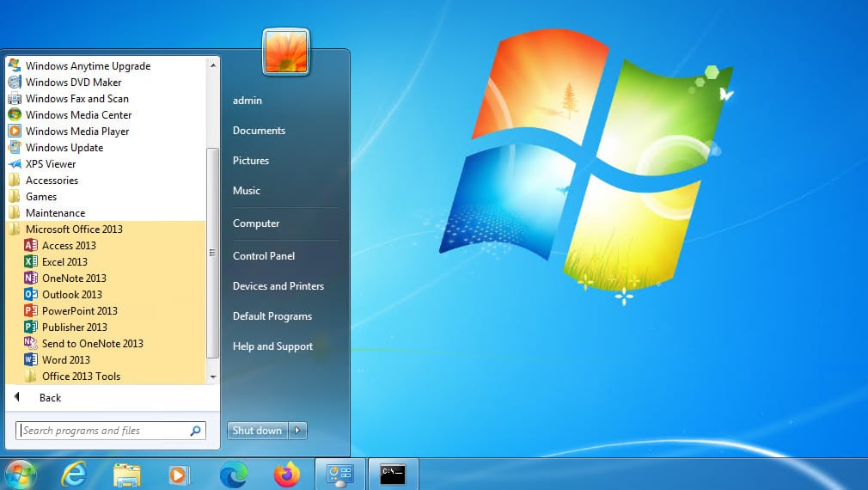Open Help and Support
Image resolution: width=868 pixels, height=490 pixels.
(273, 346)
